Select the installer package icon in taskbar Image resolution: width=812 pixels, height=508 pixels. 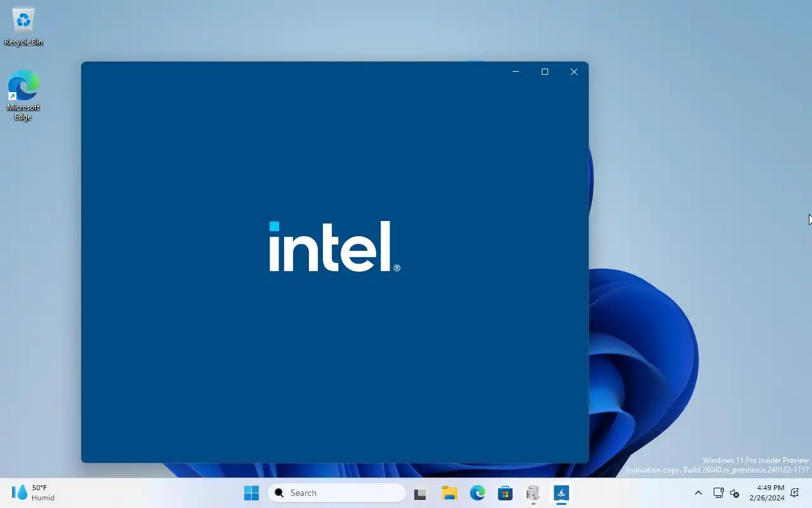click(x=533, y=493)
